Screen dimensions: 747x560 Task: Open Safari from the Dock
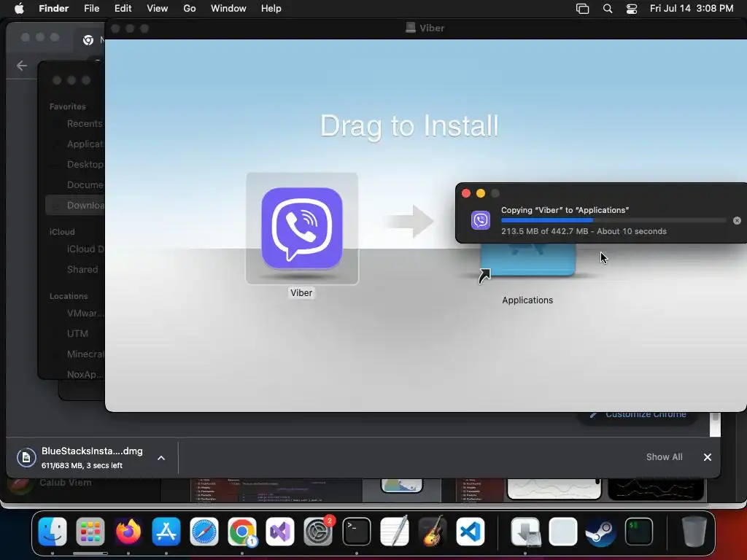pos(204,532)
